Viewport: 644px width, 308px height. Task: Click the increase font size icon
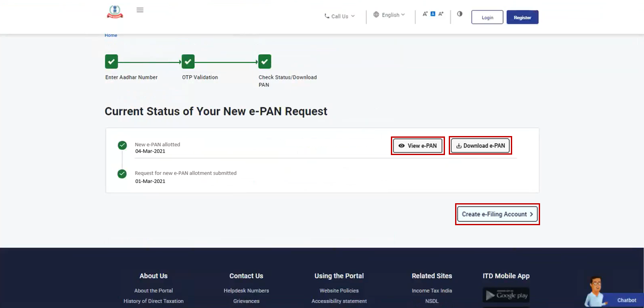pyautogui.click(x=441, y=14)
